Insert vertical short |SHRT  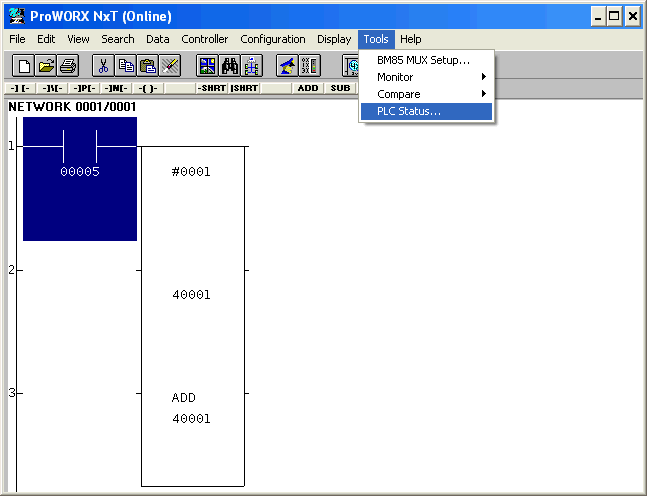pyautogui.click(x=244, y=88)
